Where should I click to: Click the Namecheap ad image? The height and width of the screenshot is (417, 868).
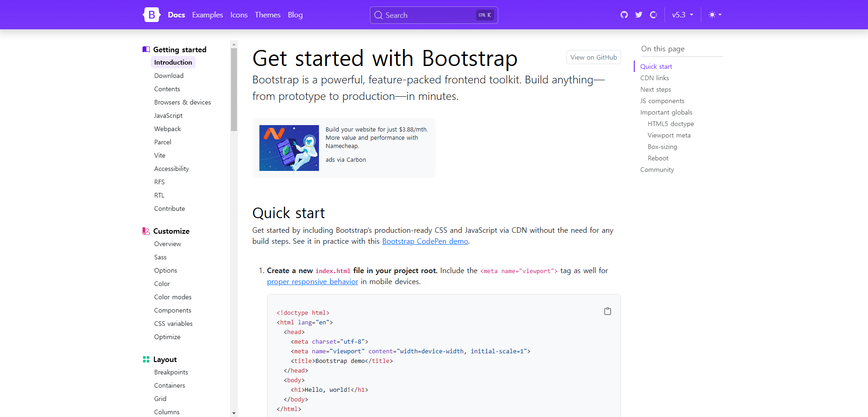(x=289, y=148)
